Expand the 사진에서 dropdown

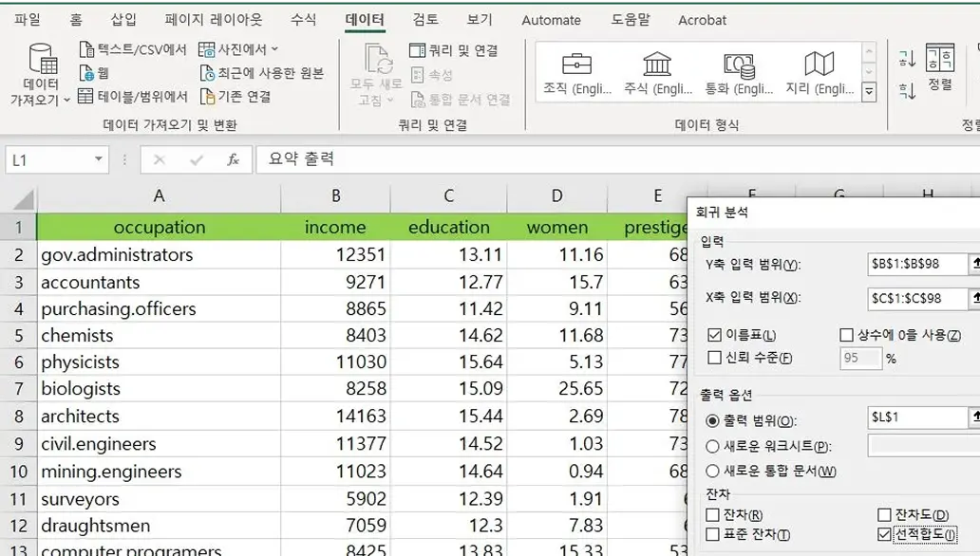coord(275,49)
